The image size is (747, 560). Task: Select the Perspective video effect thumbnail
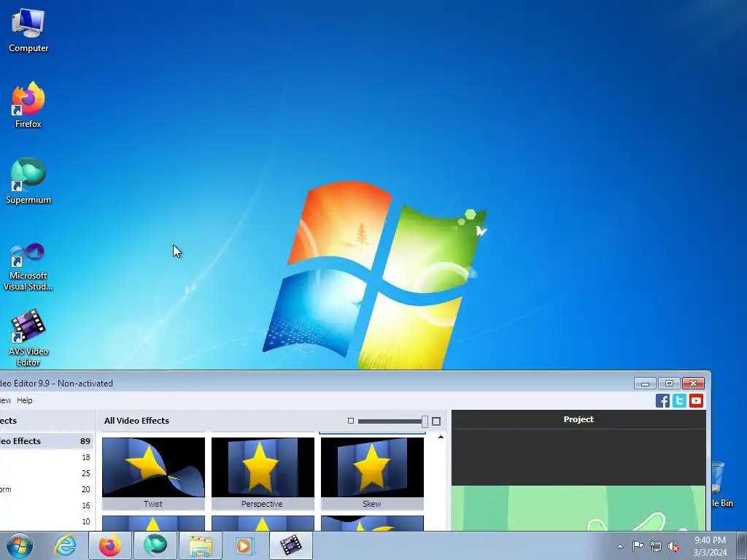pos(263,473)
